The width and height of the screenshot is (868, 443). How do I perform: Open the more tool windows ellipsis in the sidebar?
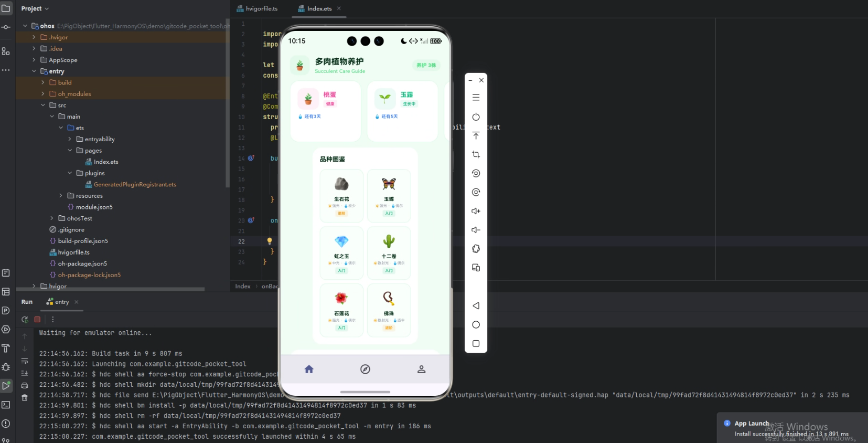[6, 70]
